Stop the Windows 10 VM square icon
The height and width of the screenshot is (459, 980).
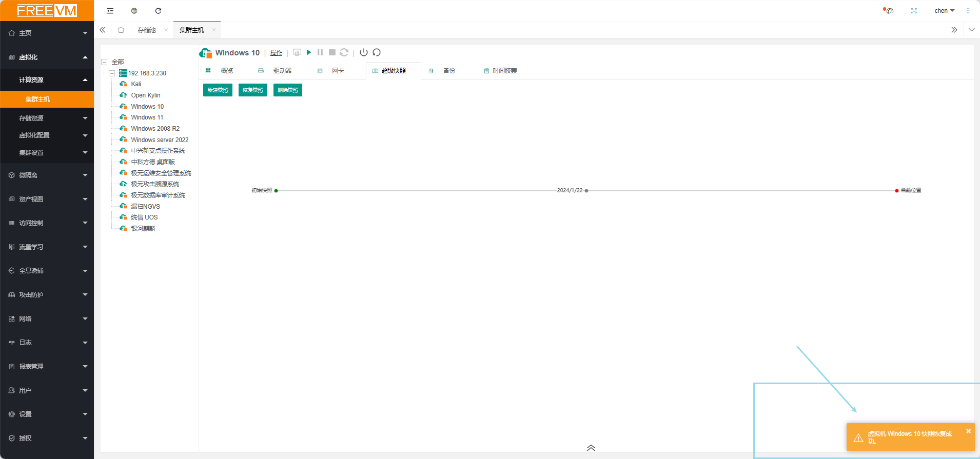[332, 52]
